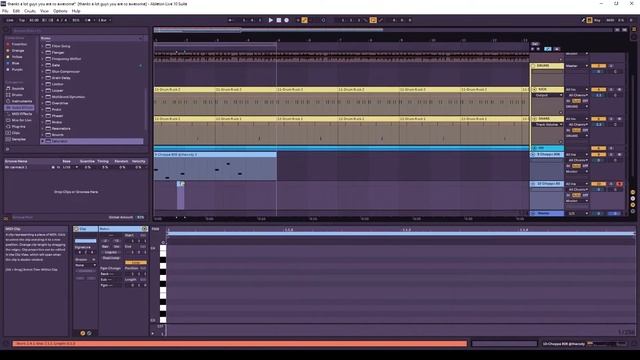Toggle the Fold button in MIDI editor

pyautogui.click(x=156, y=229)
